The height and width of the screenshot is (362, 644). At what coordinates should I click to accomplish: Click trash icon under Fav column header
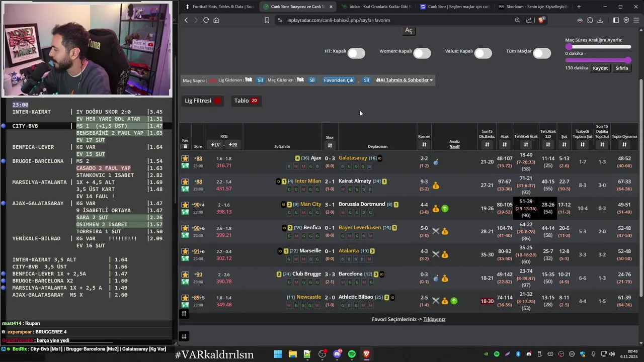click(x=185, y=146)
